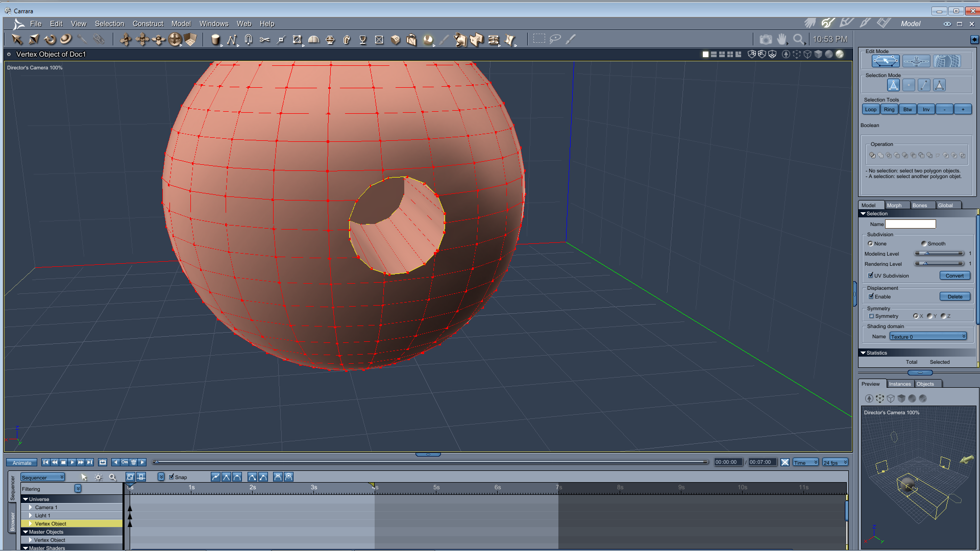Select the scissors cut tool
980x551 pixels.
(x=264, y=39)
